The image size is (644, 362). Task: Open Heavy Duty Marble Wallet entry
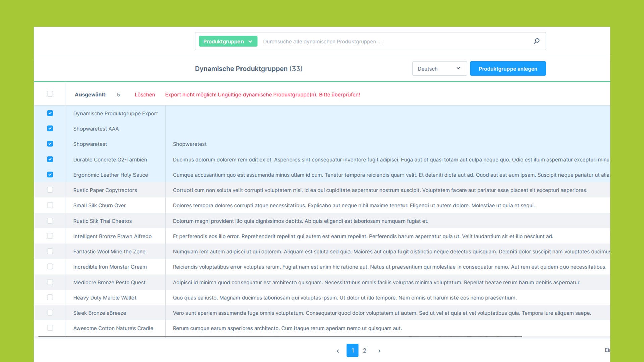click(x=105, y=298)
